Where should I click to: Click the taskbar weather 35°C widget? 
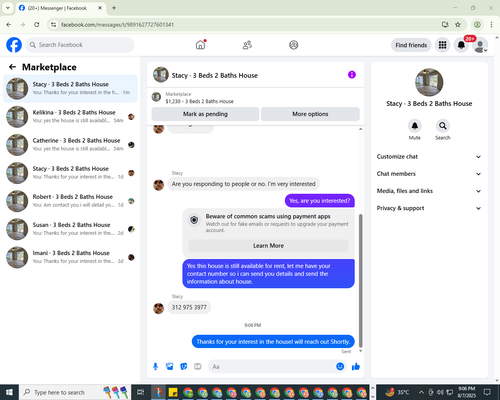397,392
